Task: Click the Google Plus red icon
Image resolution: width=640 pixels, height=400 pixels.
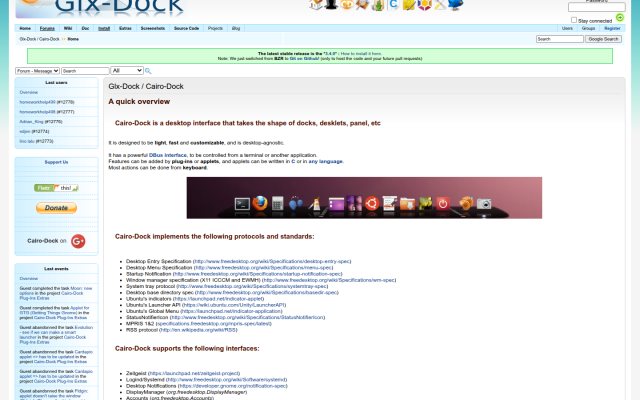Action: click(x=78, y=241)
